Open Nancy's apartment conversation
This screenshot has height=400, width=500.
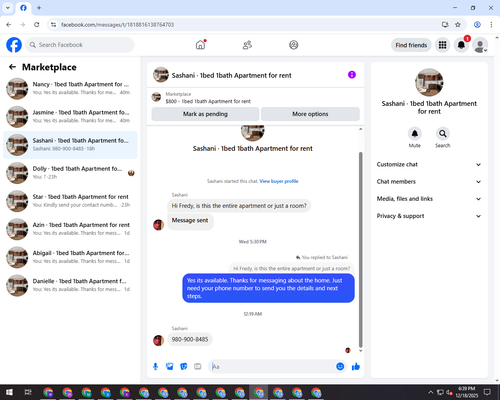point(70,89)
